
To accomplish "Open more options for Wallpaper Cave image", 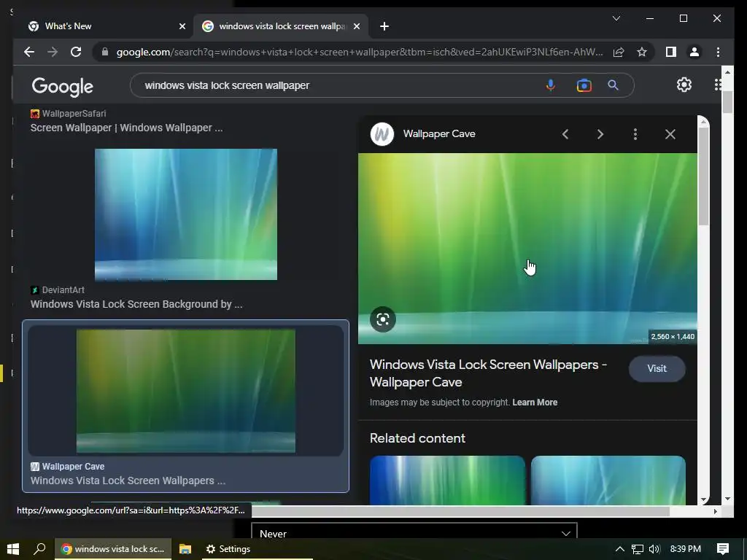I will tap(635, 134).
